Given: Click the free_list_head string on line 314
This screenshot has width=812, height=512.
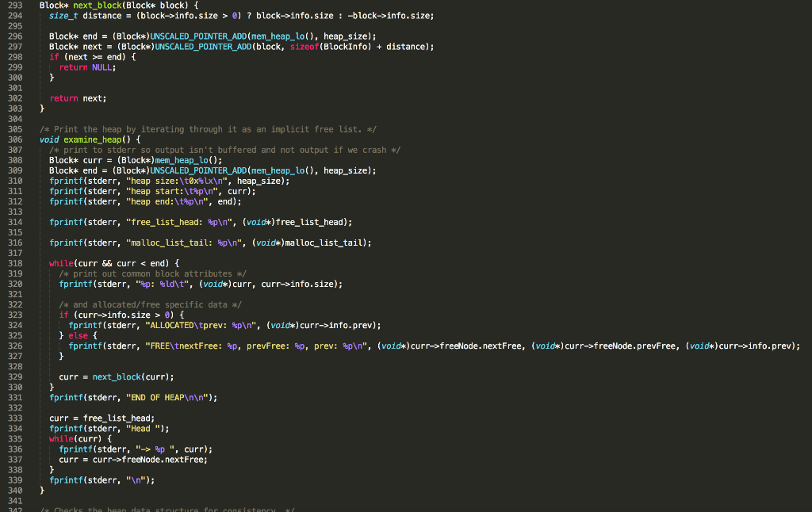Looking at the screenshot, I should 178,222.
